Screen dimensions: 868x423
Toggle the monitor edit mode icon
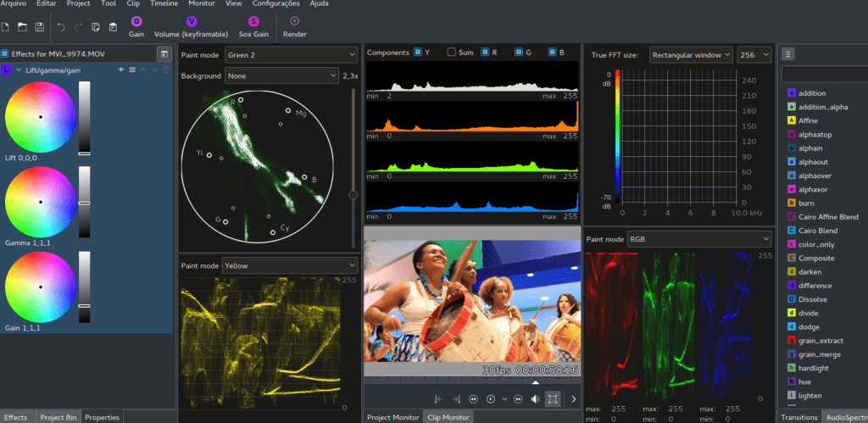(x=553, y=398)
